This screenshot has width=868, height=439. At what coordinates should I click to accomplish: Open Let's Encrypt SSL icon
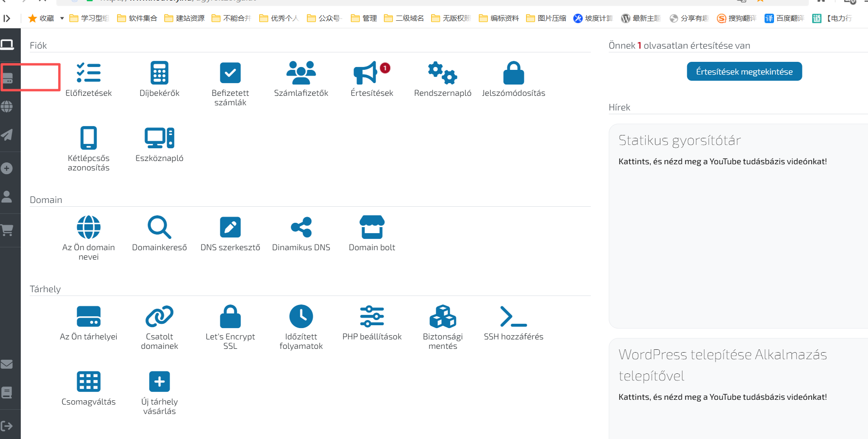tap(230, 316)
